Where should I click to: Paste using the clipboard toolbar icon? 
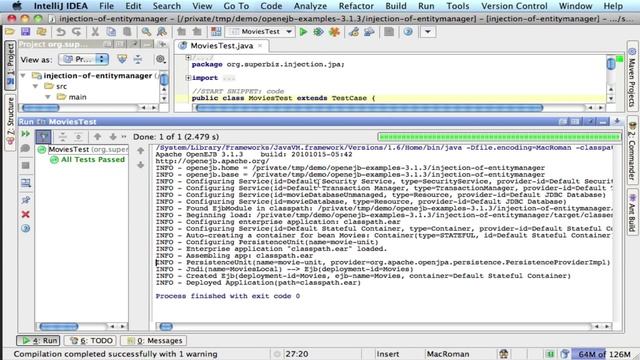point(127,32)
